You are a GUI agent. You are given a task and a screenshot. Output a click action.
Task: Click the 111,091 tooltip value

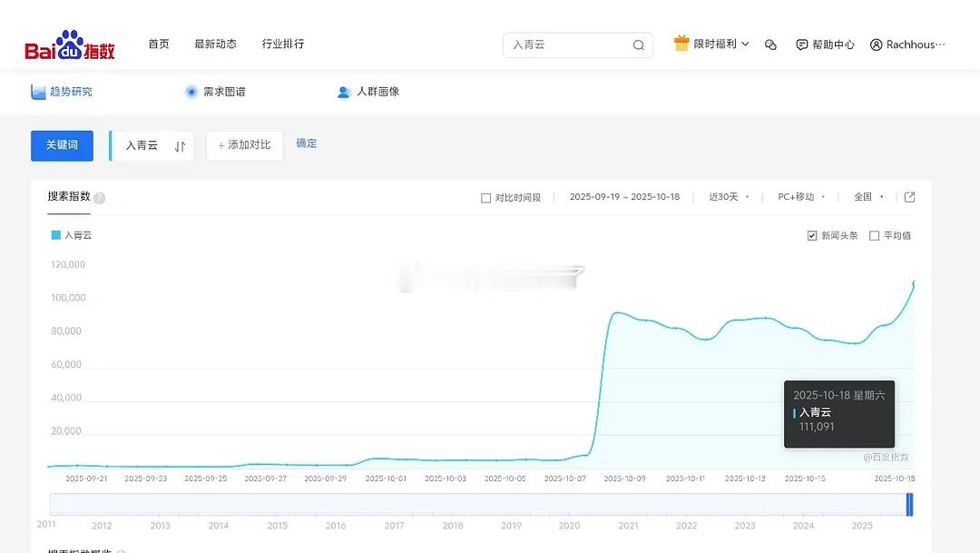click(x=817, y=427)
